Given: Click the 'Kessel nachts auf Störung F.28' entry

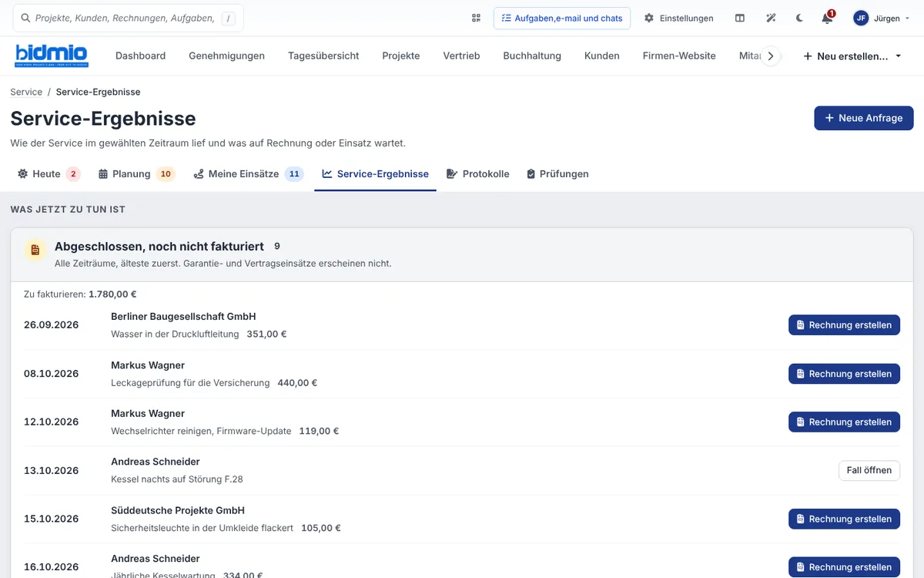Looking at the screenshot, I should tap(177, 479).
